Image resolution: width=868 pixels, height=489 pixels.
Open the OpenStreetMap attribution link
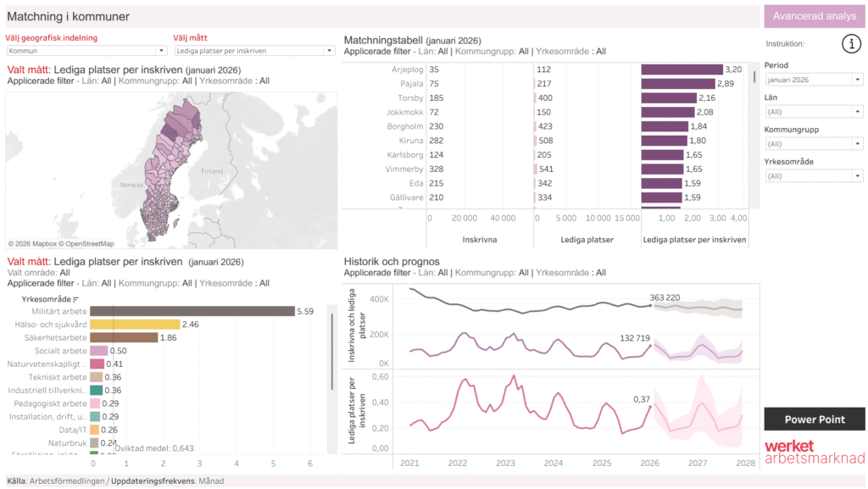85,244
